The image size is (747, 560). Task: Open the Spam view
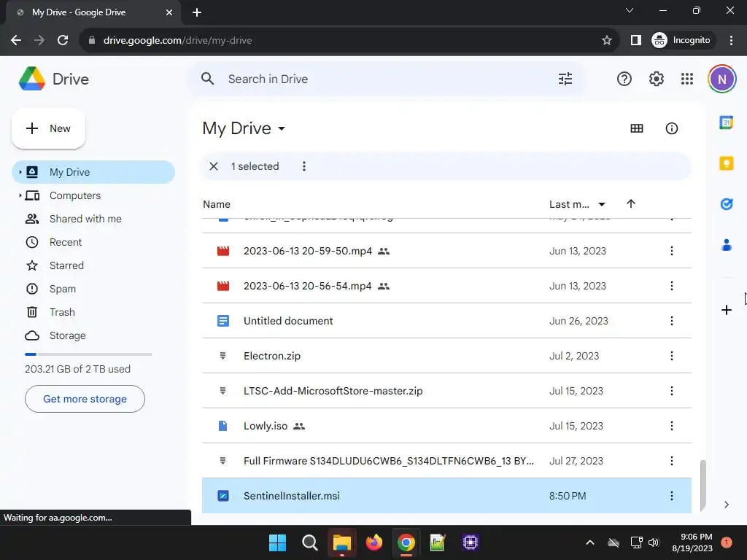[x=63, y=289]
